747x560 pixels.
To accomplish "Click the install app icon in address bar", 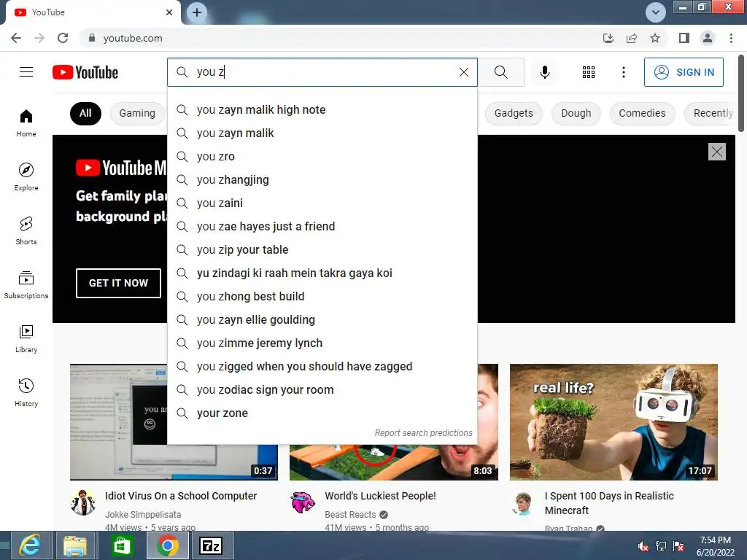I will 608,38.
